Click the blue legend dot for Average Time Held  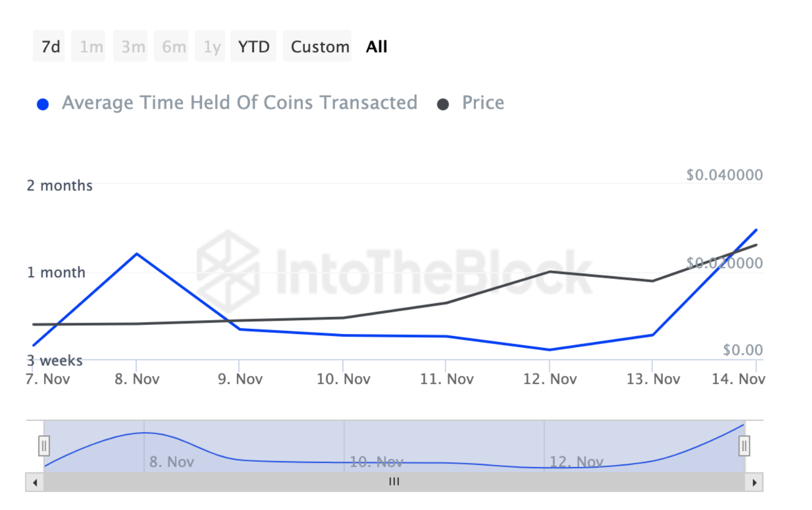43,104
